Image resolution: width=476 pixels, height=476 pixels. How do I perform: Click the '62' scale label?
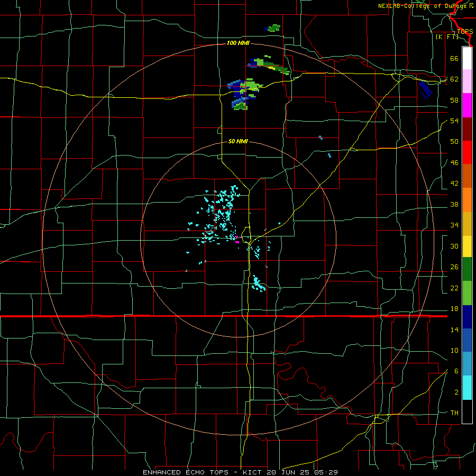coord(454,79)
